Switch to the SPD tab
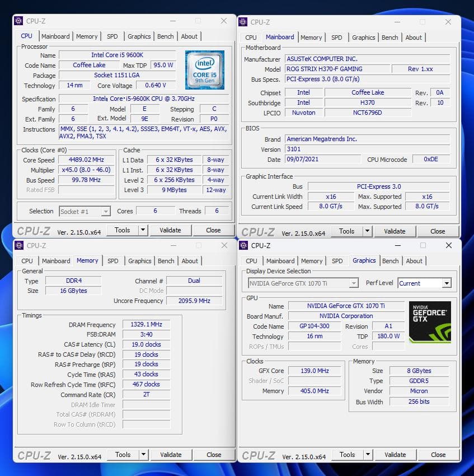474x476 pixels. [112, 36]
